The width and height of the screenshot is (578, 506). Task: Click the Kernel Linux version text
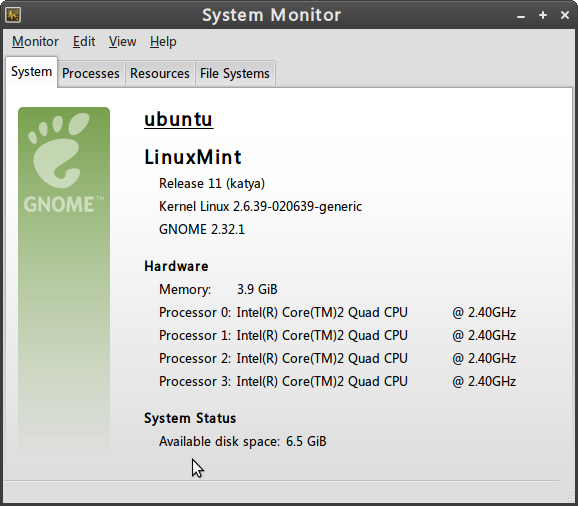[260, 207]
